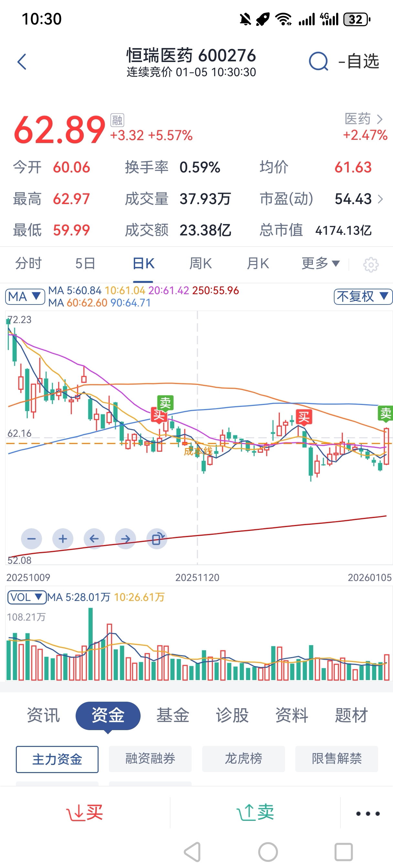Tap the back arrow icon
Image resolution: width=393 pixels, height=868 pixels.
pos(22,62)
